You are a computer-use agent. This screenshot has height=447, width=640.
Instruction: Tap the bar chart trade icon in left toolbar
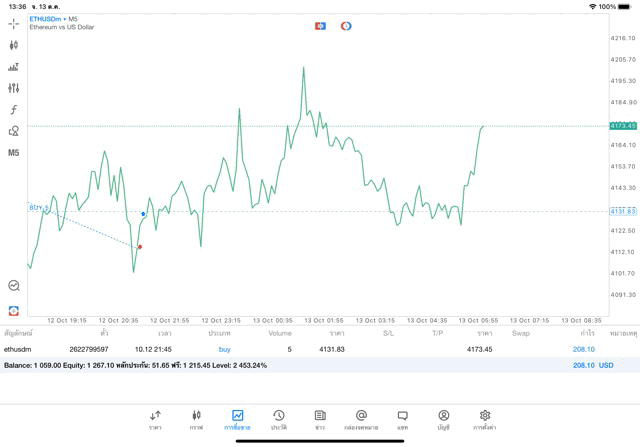coord(13,67)
